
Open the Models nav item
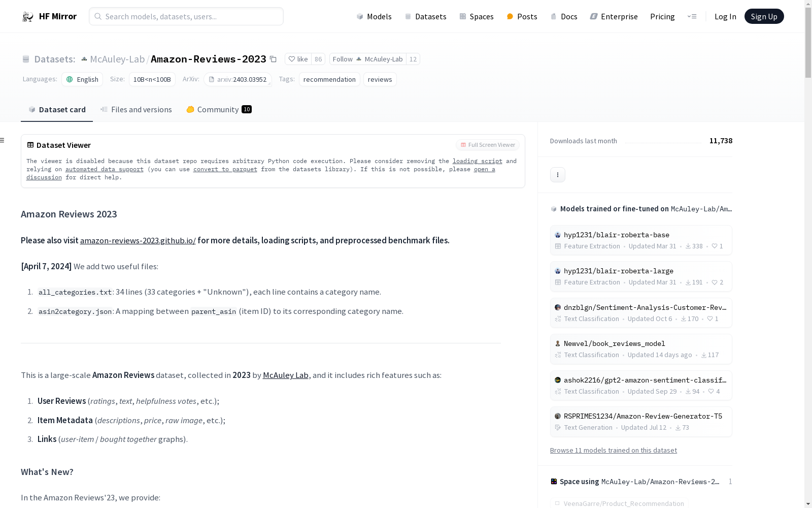[x=374, y=16]
